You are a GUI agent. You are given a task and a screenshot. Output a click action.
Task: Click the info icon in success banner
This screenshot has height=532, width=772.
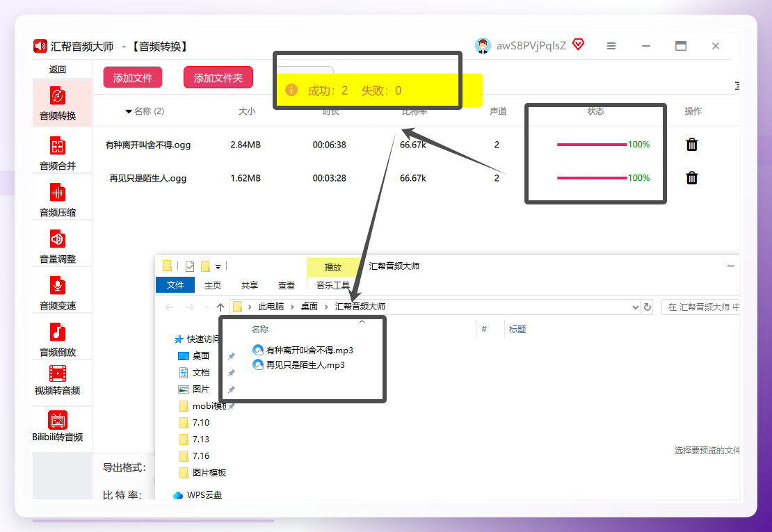291,90
